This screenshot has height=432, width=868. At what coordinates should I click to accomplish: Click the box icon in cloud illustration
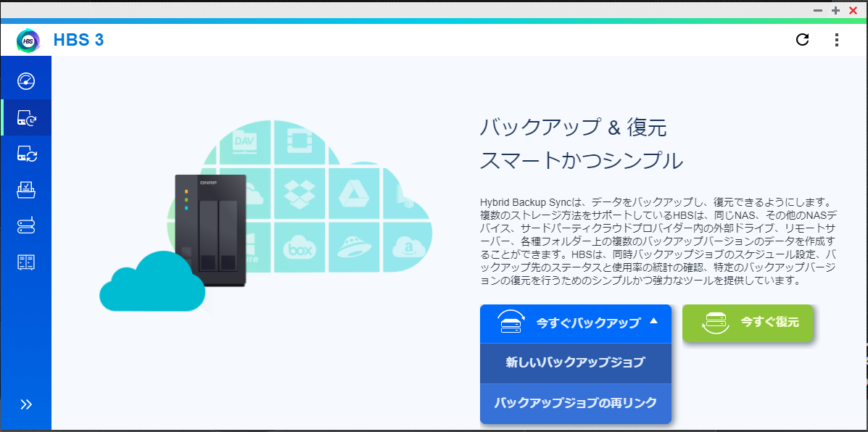(x=299, y=247)
